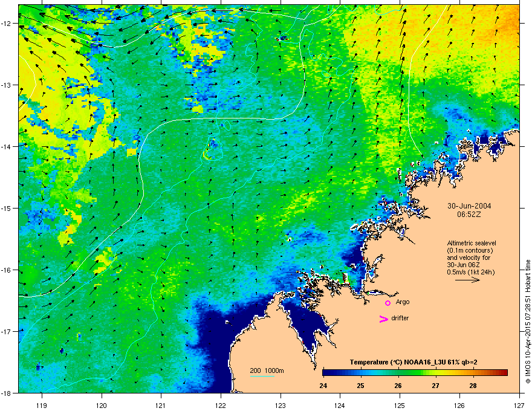The image size is (532, 411).
Task: Click longitude axis label '120'
Action: coord(102,405)
